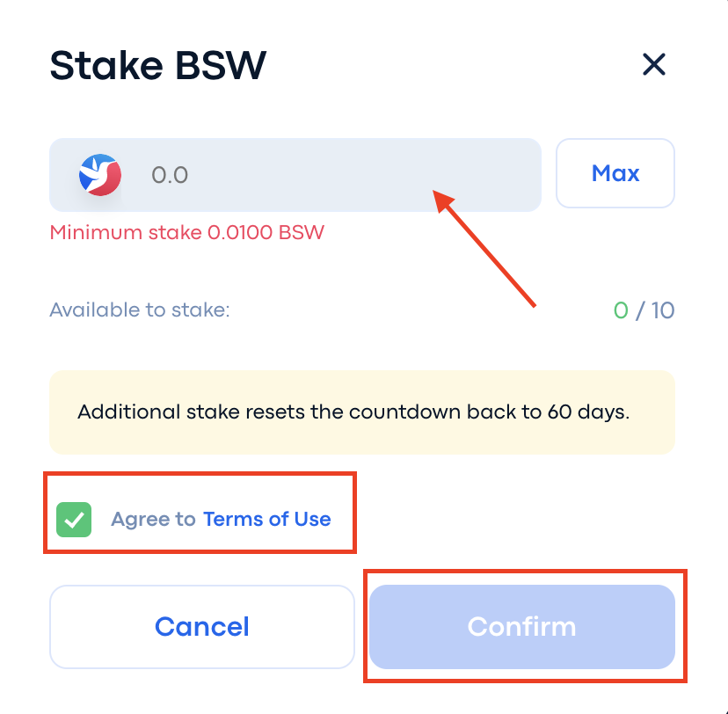Image resolution: width=728 pixels, height=714 pixels.
Task: Click the 0.0 placeholder in amount box
Action: tap(170, 175)
